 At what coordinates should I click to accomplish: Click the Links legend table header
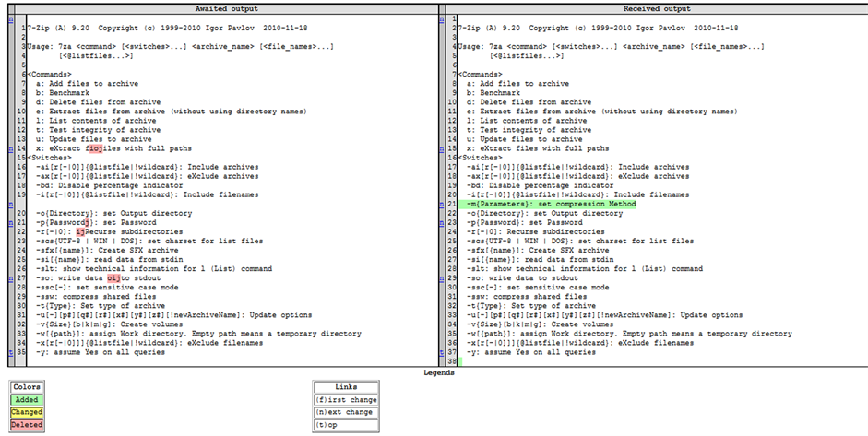[345, 387]
